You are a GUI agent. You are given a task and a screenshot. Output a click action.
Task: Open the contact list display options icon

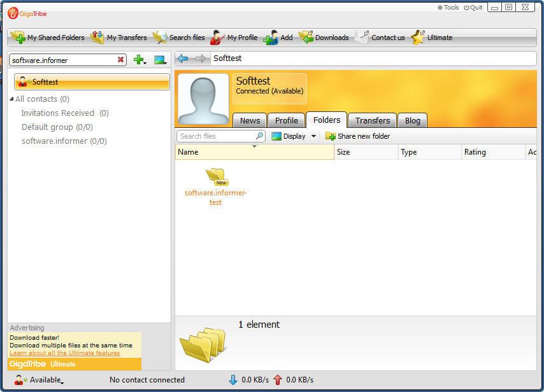(x=161, y=60)
